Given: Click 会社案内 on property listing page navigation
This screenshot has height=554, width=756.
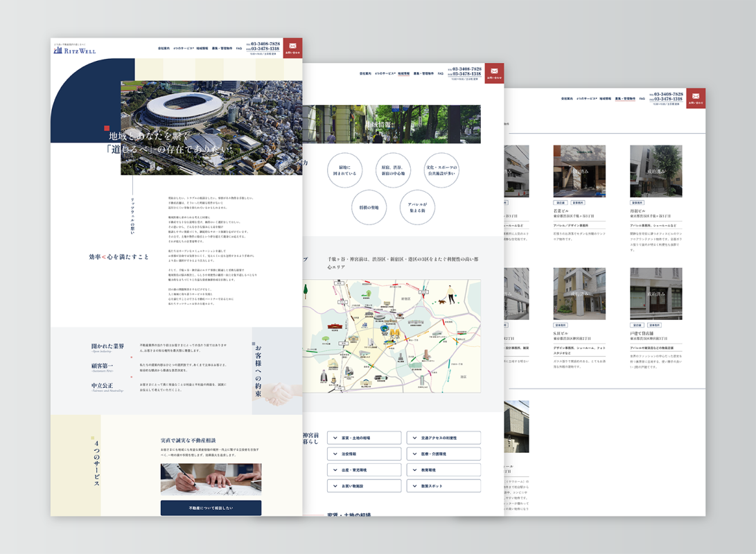Looking at the screenshot, I should [x=567, y=99].
